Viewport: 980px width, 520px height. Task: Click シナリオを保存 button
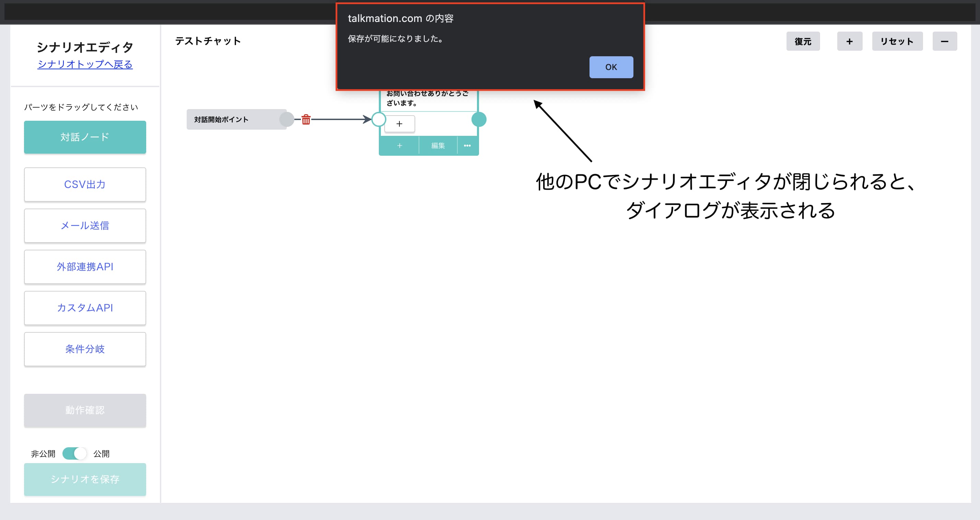point(85,479)
